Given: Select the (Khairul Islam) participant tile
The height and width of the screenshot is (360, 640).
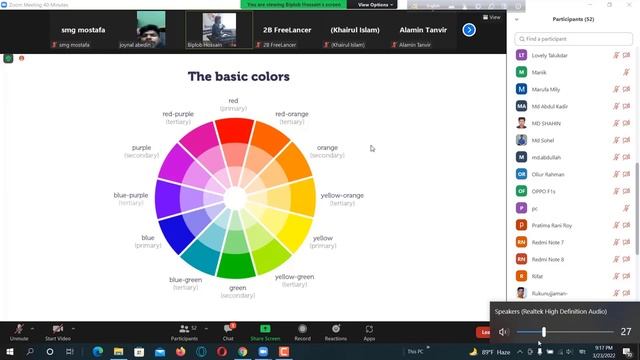Looking at the screenshot, I should 355,30.
